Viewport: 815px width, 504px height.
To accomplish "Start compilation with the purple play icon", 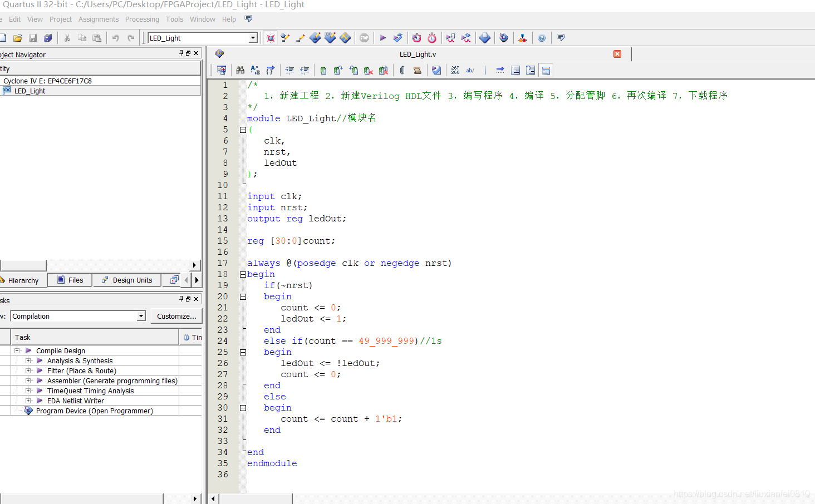I will tap(382, 38).
